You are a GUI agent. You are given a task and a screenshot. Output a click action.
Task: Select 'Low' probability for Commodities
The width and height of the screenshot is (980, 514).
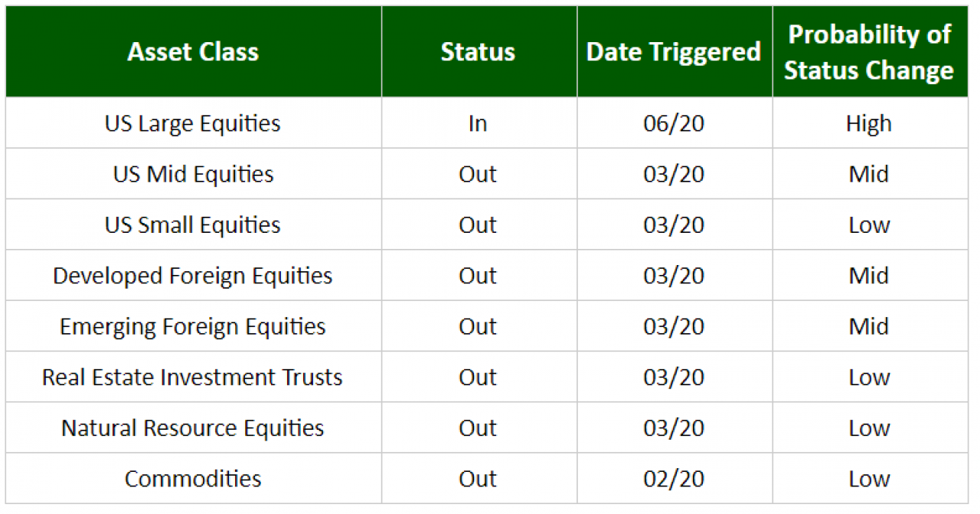870,479
